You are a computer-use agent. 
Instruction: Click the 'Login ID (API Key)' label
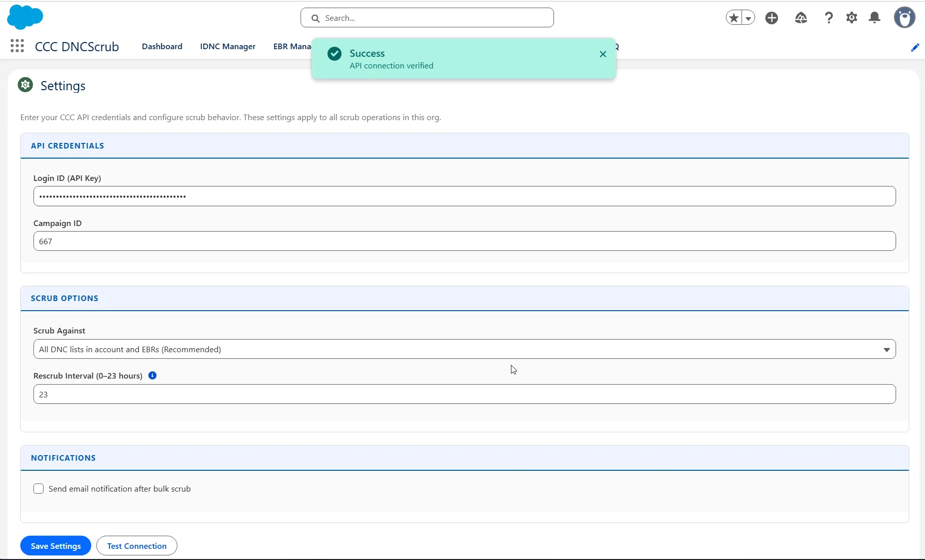(x=67, y=178)
